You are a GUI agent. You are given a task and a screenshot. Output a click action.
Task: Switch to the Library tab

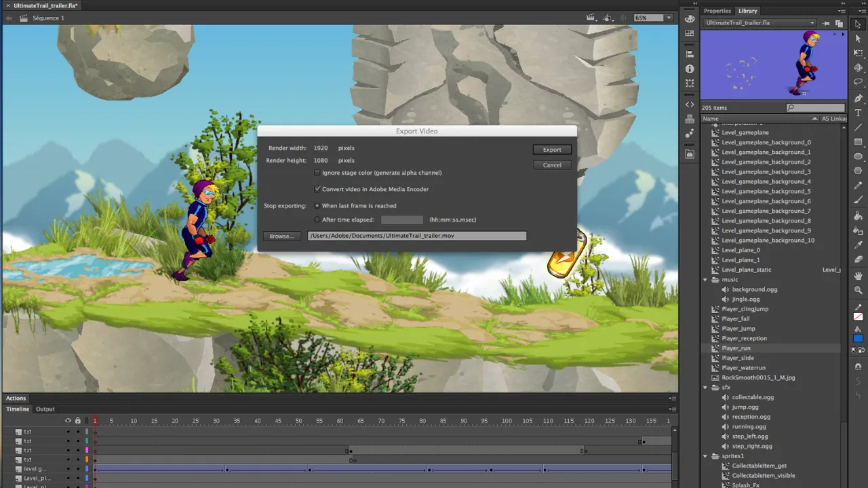(748, 11)
